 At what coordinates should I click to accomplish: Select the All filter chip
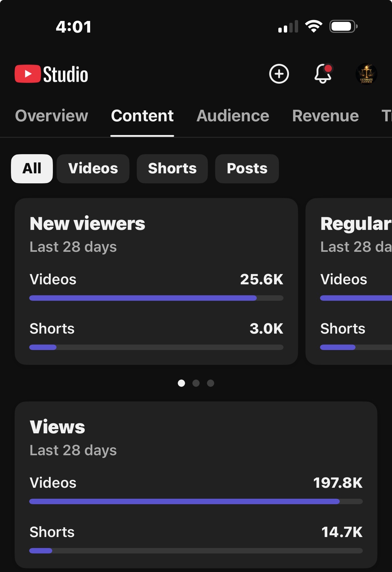32,168
